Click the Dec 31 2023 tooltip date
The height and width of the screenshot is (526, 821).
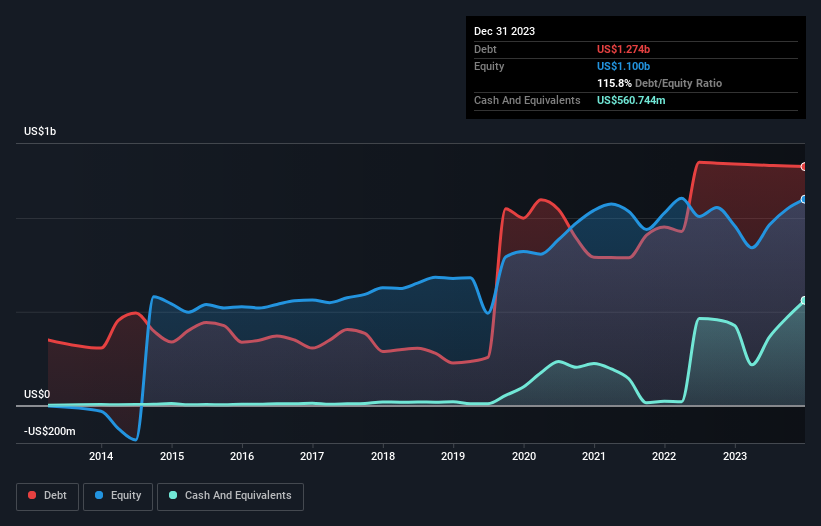(504, 31)
